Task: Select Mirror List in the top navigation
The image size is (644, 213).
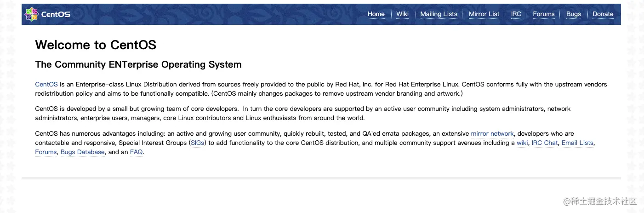Action: (x=484, y=14)
